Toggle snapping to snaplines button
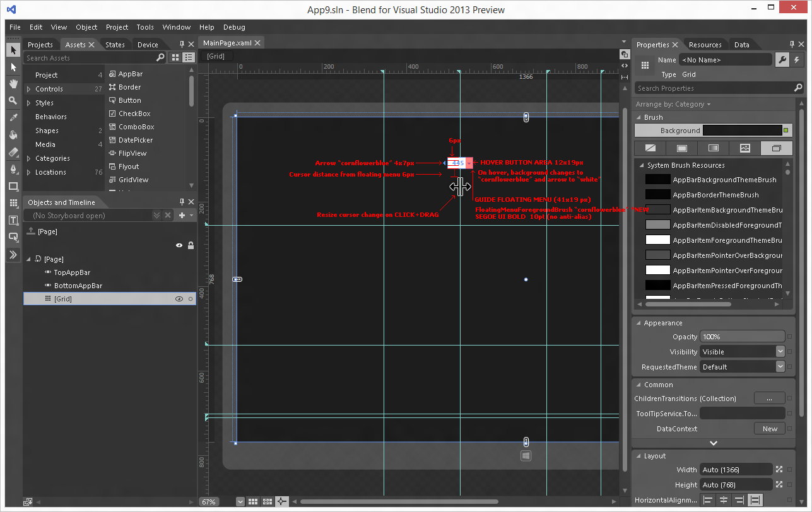The image size is (812, 512). pyautogui.click(x=282, y=501)
